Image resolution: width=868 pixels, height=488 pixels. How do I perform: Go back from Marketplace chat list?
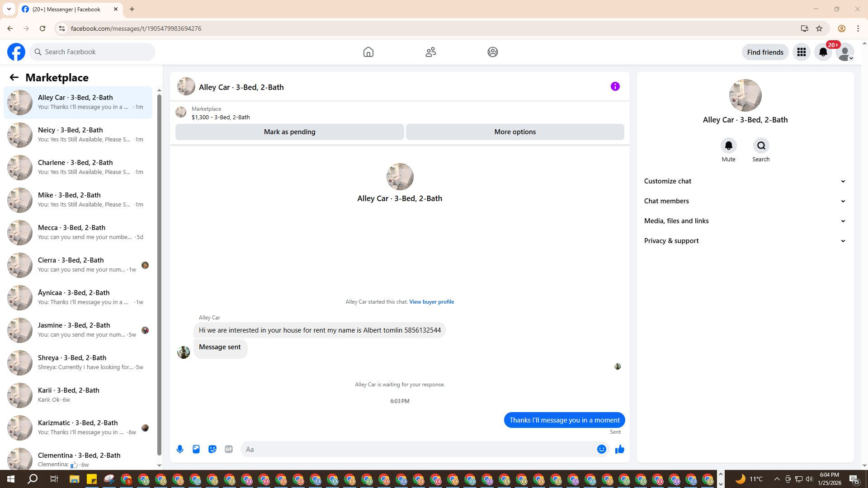pyautogui.click(x=14, y=78)
